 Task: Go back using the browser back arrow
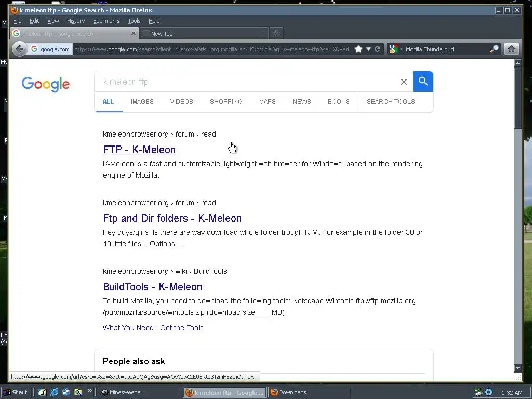coord(20,49)
